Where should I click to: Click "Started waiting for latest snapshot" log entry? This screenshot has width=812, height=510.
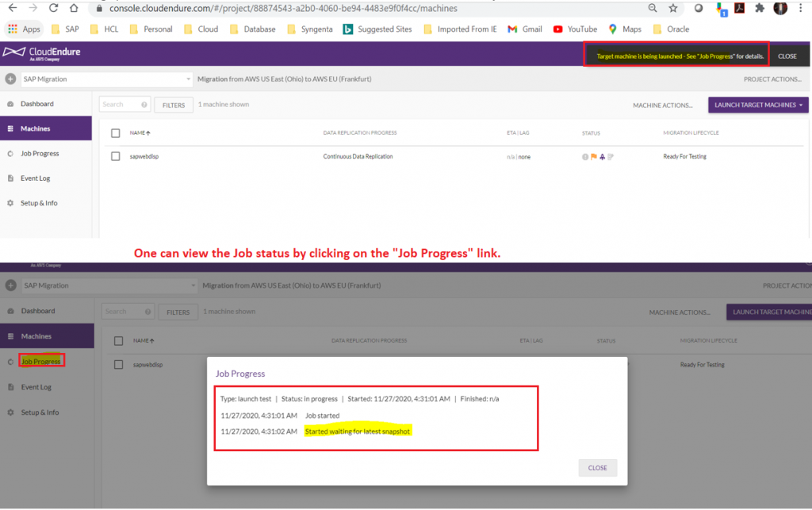pos(358,431)
